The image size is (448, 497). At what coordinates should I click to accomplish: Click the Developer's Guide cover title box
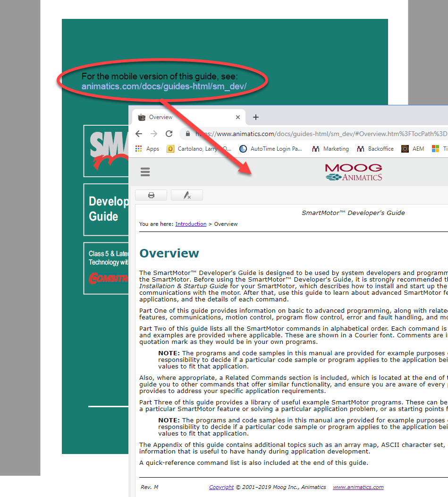pyautogui.click(x=106, y=209)
